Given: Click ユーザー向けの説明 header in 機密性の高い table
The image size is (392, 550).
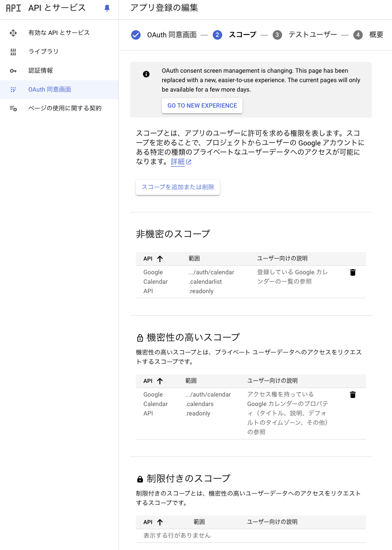Looking at the screenshot, I should click(x=273, y=381).
